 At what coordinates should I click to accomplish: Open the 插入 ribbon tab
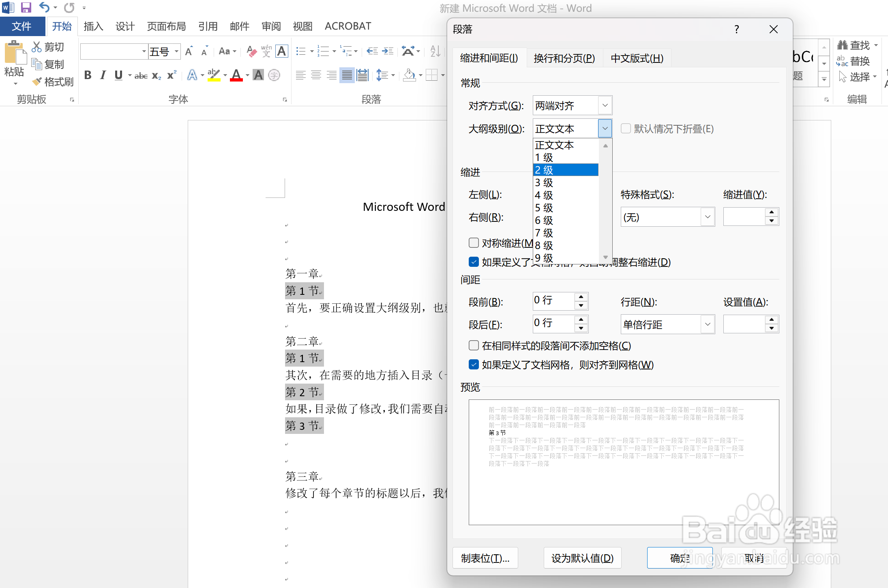(x=93, y=26)
